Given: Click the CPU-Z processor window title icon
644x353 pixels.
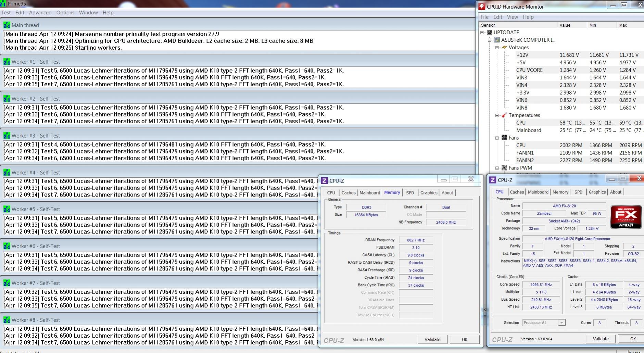Looking at the screenshot, I should click(493, 180).
